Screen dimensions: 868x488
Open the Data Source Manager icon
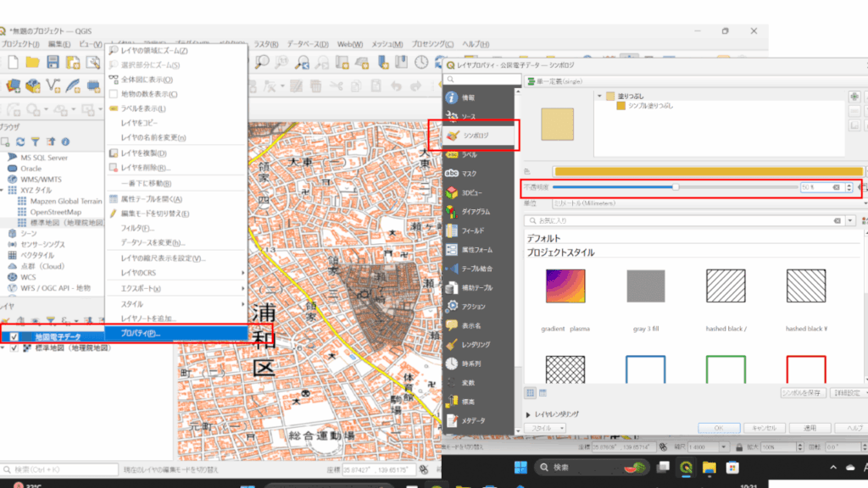pos(14,86)
